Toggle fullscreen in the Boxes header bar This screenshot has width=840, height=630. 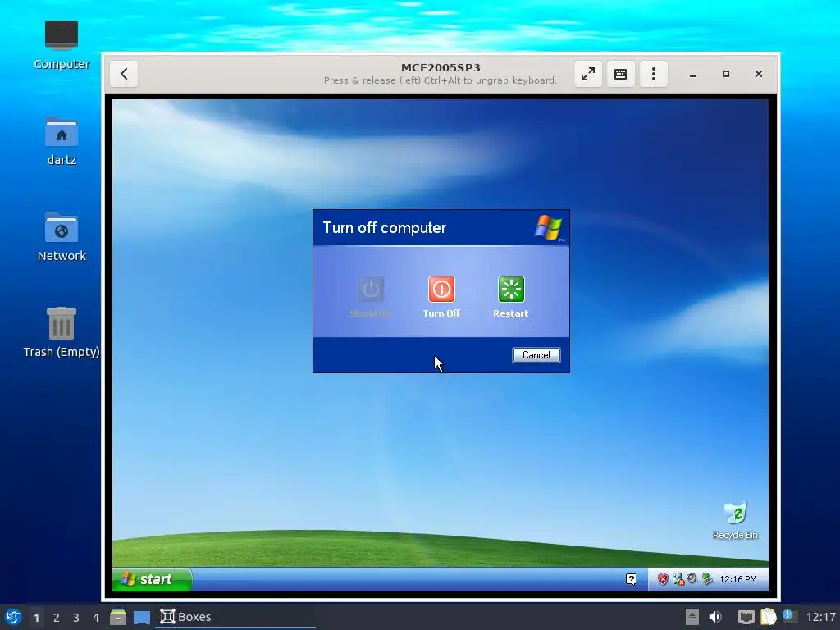(587, 74)
